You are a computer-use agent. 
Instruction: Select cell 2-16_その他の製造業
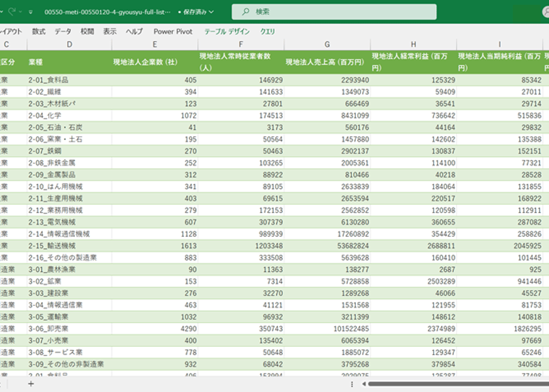70,258
